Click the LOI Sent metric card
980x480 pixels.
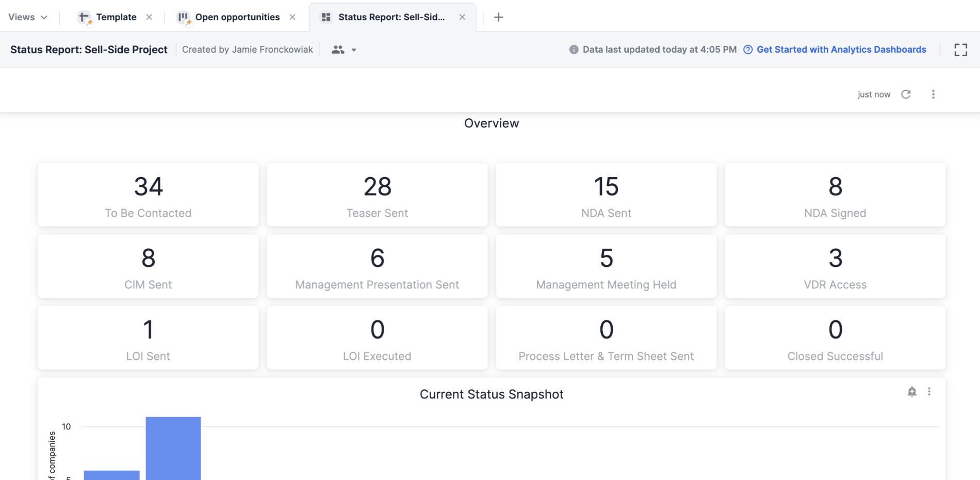(148, 338)
